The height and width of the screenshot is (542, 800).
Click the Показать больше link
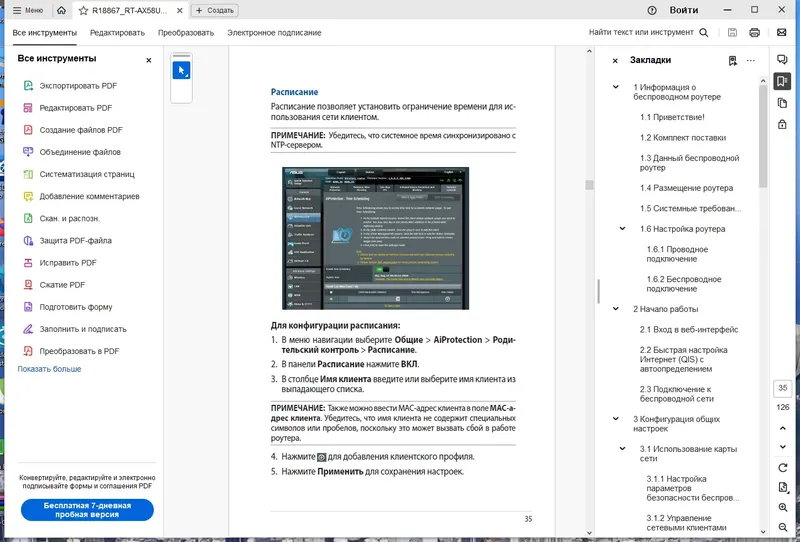(49, 369)
